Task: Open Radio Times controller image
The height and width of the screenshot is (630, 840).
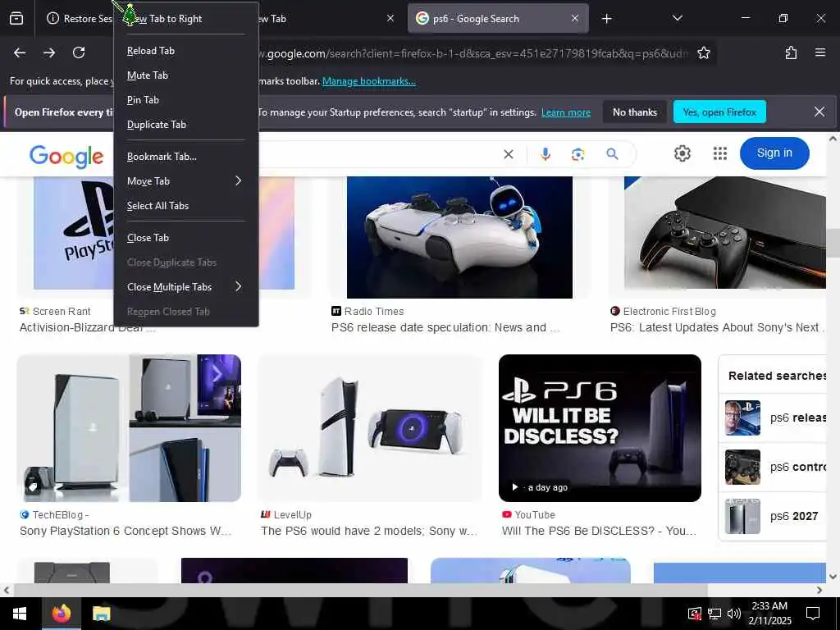Action: (459, 237)
